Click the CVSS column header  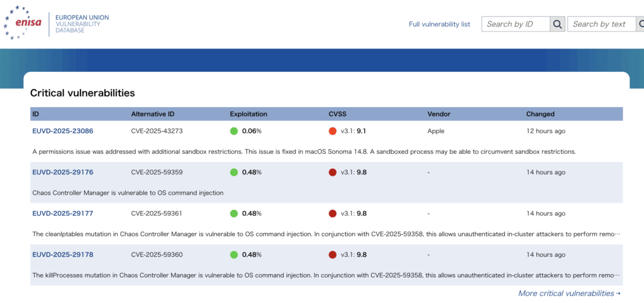[x=337, y=114]
